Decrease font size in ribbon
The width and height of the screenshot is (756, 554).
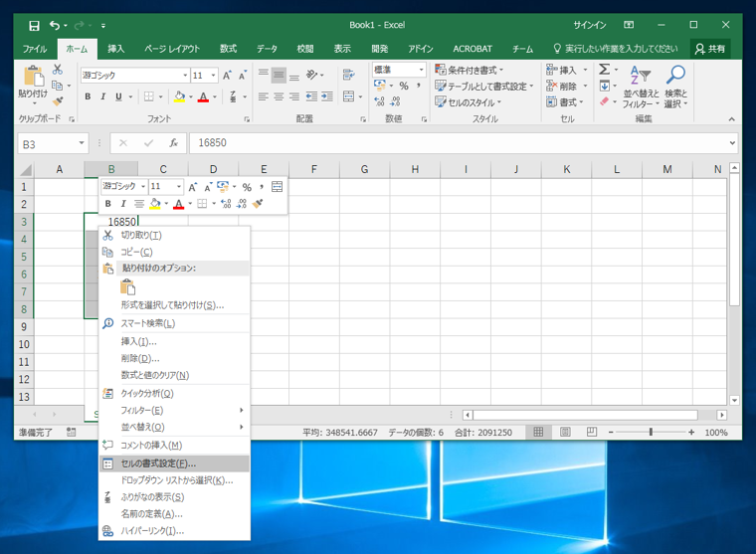tap(242, 76)
